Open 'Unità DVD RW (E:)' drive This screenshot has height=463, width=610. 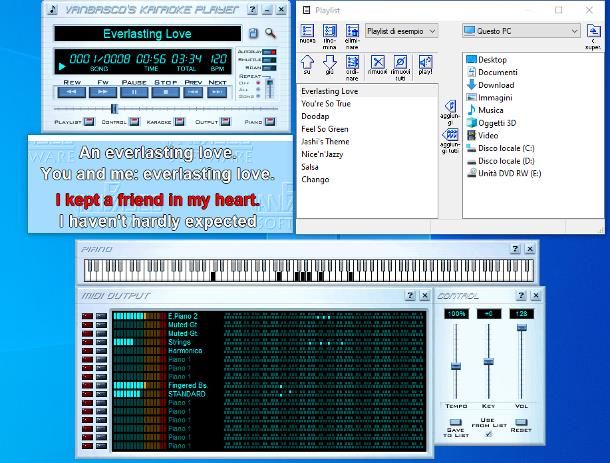(504, 174)
